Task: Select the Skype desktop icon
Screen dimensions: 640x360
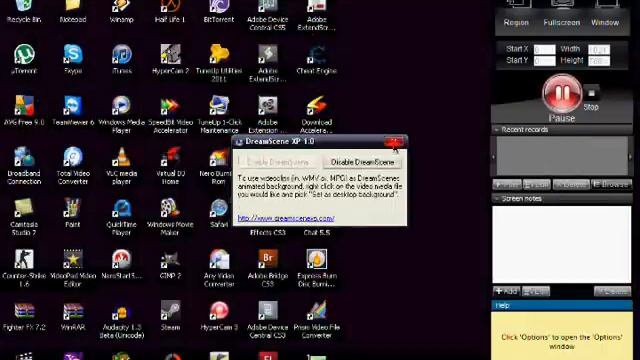Action: (73, 59)
